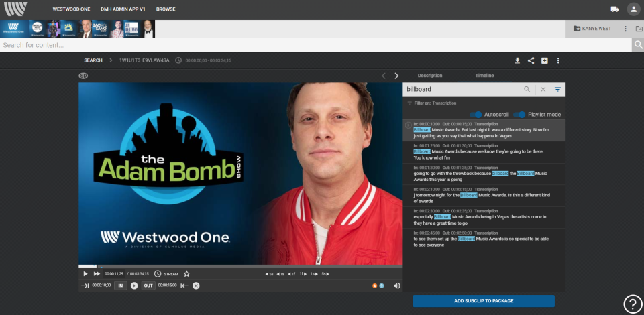
Task: Click the clock icon beside STREAM
Action: [x=158, y=274]
